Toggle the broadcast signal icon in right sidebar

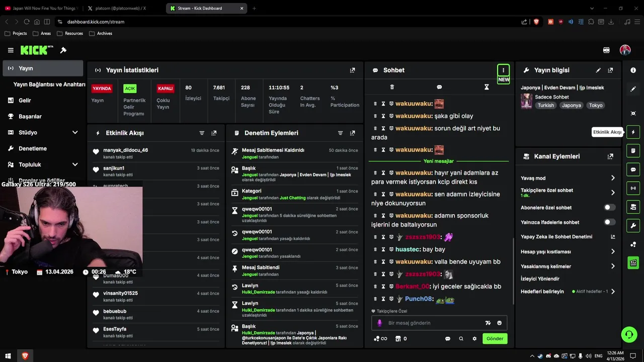(633, 188)
